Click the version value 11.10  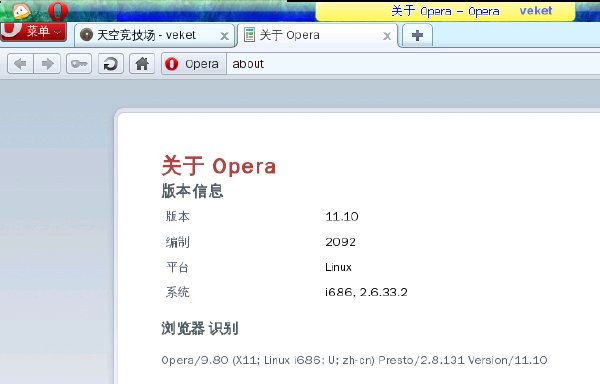[x=342, y=217]
